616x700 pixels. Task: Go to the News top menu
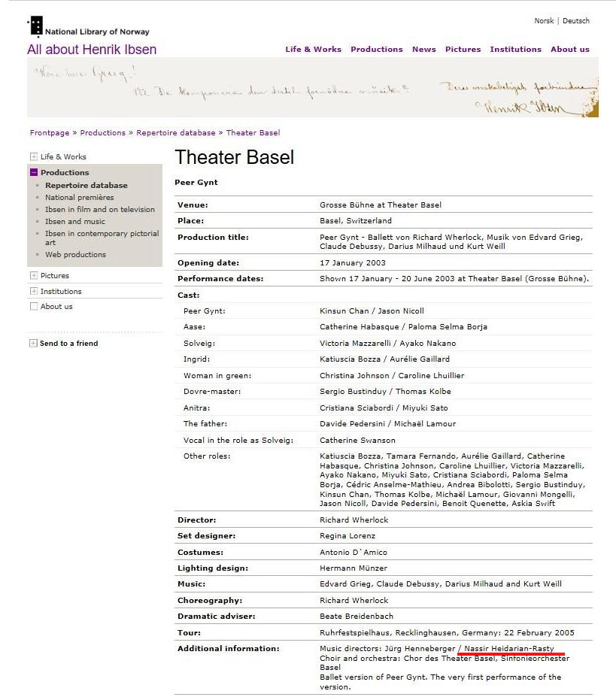point(423,50)
